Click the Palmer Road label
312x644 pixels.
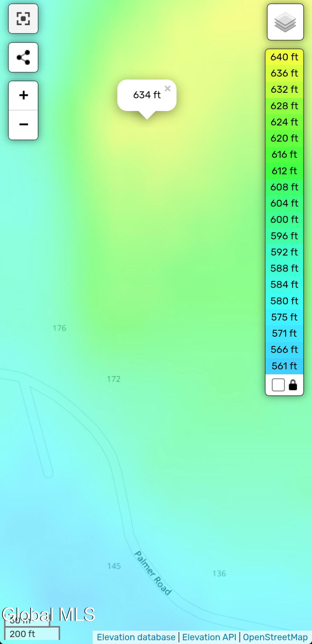(x=153, y=573)
